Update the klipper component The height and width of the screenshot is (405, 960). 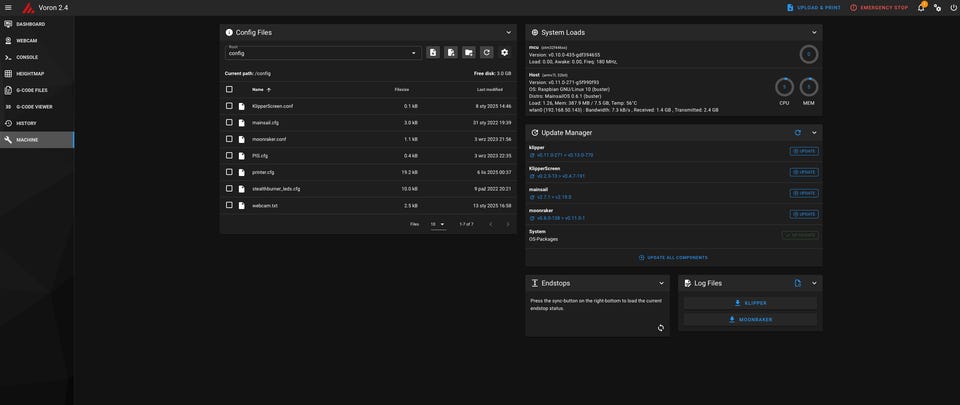804,151
